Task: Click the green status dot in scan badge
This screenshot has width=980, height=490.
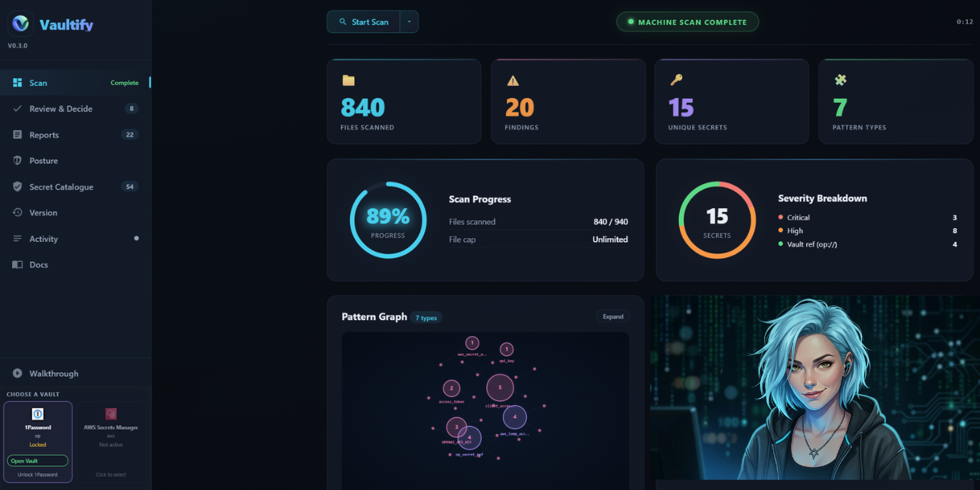Action: [x=631, y=21]
